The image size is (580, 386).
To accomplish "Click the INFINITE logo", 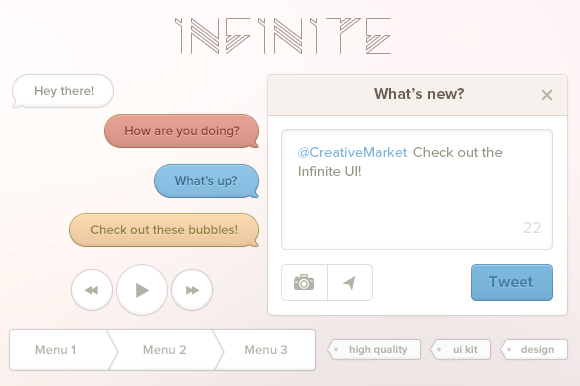I will click(283, 36).
